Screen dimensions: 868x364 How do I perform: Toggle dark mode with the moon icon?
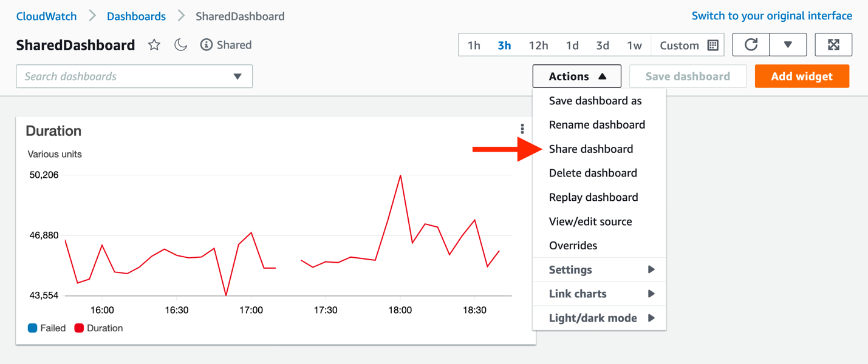180,44
